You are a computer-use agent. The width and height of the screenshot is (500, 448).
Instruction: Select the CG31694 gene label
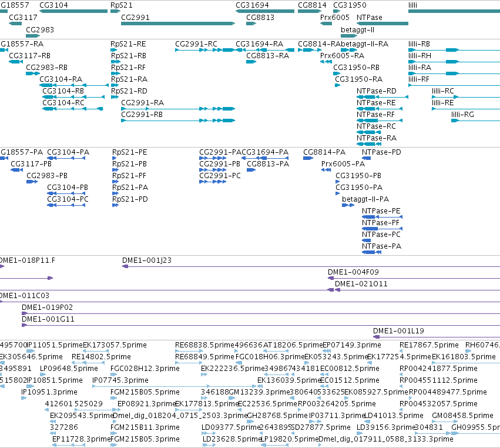coord(252,5)
